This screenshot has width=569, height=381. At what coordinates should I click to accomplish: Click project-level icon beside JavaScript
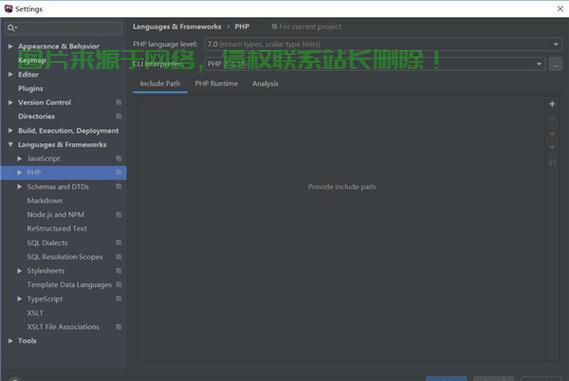pyautogui.click(x=119, y=159)
